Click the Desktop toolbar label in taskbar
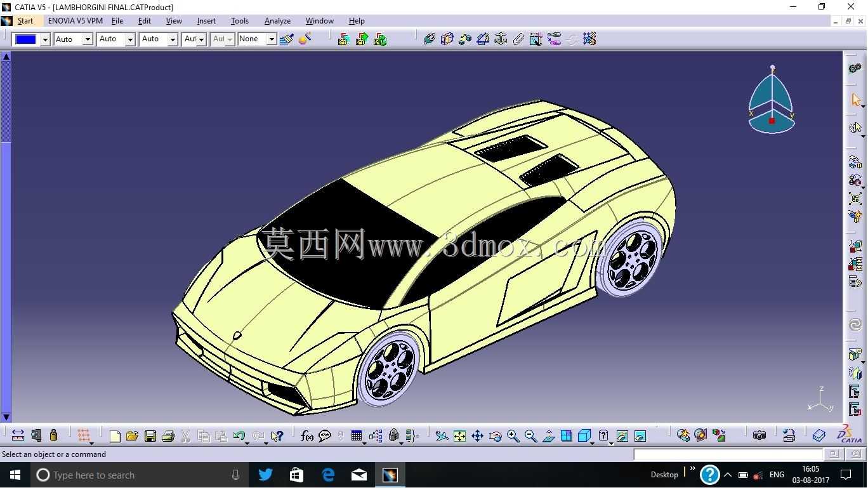Image resolution: width=868 pixels, height=490 pixels. (x=664, y=475)
